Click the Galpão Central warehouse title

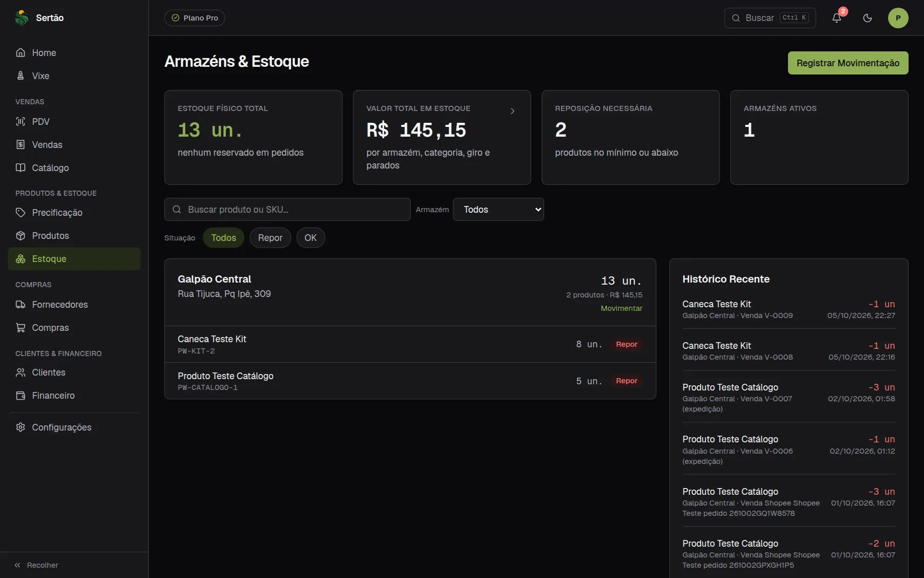pyautogui.click(x=214, y=279)
